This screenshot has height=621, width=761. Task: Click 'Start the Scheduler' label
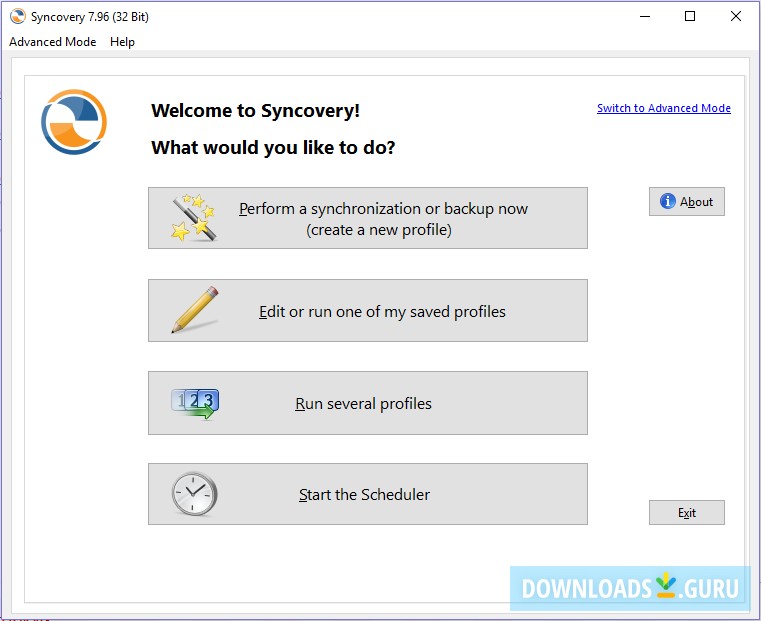click(x=364, y=494)
